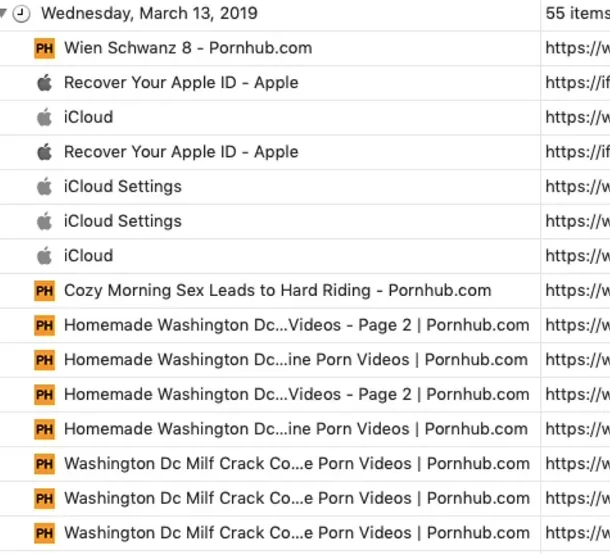Click the PH favicon on the Wien row
This screenshot has width=610, height=554.
pyautogui.click(x=44, y=48)
